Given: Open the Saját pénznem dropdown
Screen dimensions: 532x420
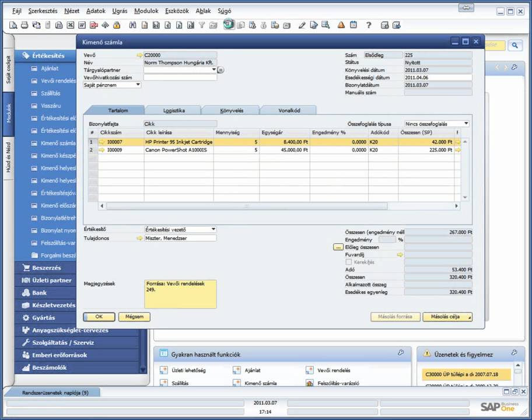Looking at the screenshot, I should click(x=138, y=85).
